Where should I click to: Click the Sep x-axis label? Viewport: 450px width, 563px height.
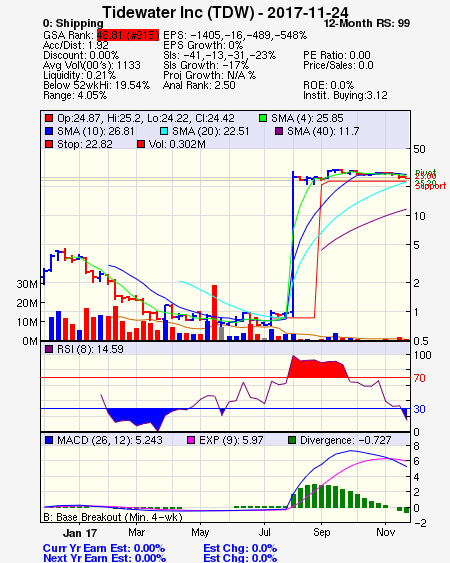coord(321,532)
